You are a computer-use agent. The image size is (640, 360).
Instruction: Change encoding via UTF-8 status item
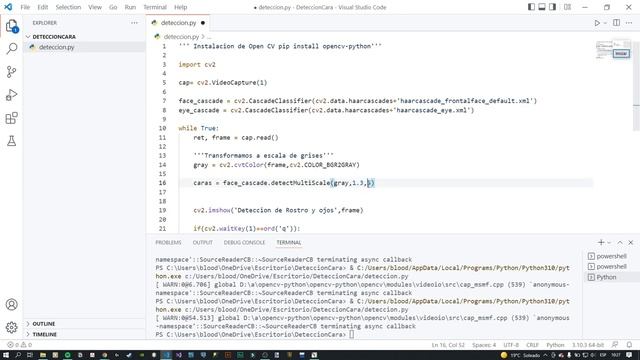(511, 345)
